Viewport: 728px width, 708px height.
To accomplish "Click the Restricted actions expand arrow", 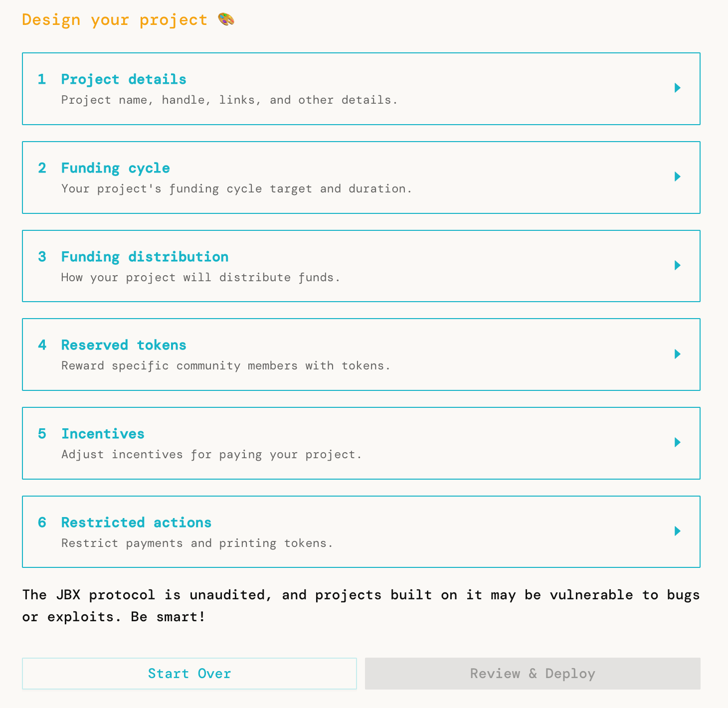I will point(677,531).
